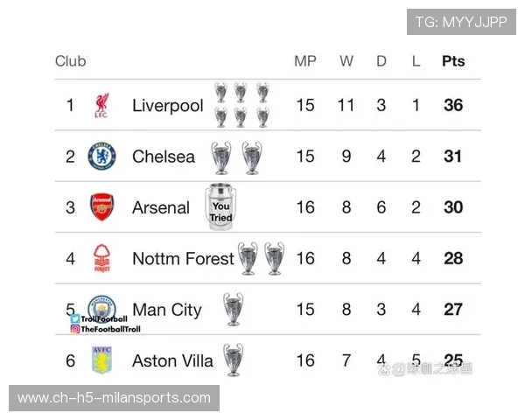Click Liverpool's 36 points value
This screenshot has width=525, height=420.
(x=453, y=106)
